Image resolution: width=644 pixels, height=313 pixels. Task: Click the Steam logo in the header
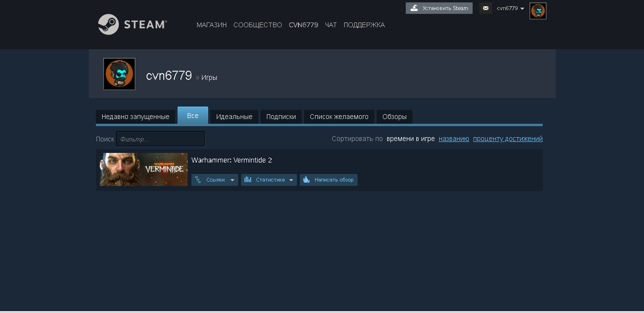click(132, 24)
